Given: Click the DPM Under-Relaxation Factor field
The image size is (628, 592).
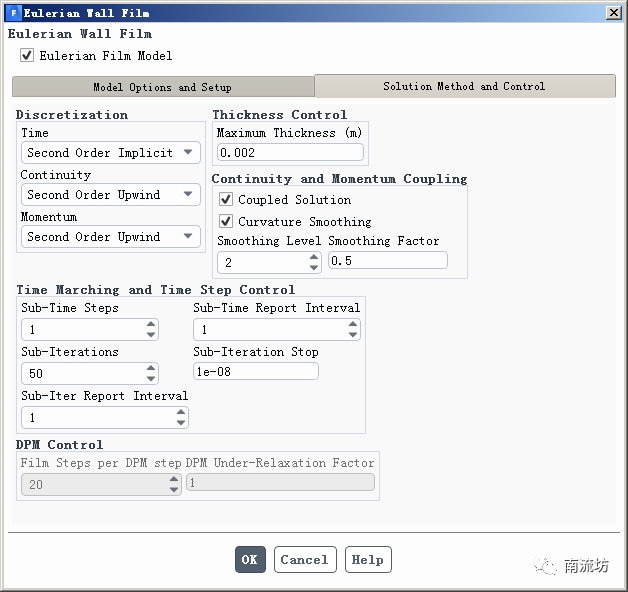Looking at the screenshot, I should pyautogui.click(x=280, y=482).
